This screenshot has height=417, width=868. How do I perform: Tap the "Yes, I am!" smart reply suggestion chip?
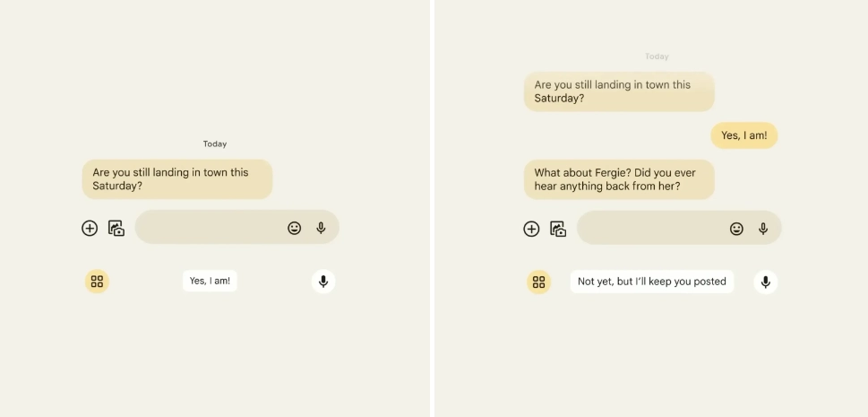(210, 281)
